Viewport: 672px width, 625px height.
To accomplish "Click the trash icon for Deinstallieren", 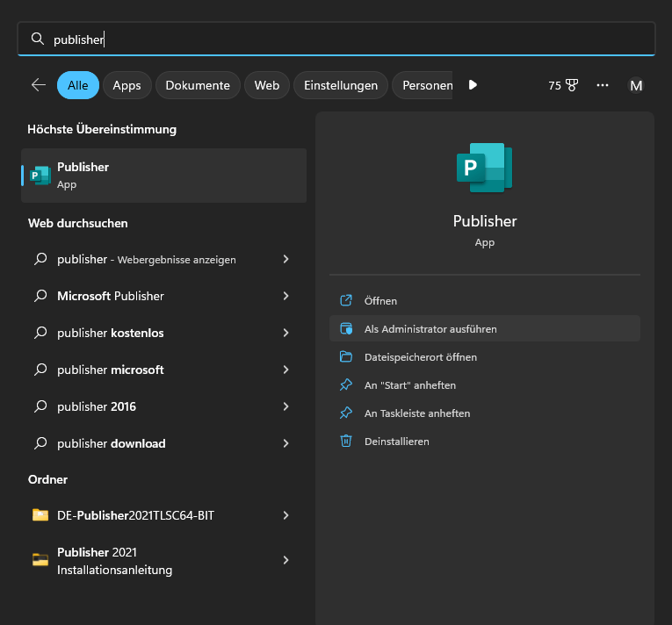I will [346, 441].
